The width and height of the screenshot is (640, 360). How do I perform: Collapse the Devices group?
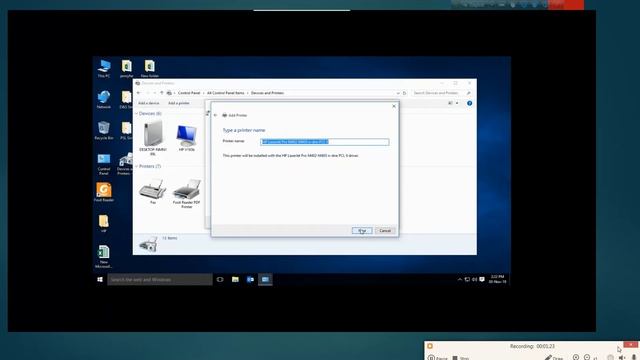[136, 113]
